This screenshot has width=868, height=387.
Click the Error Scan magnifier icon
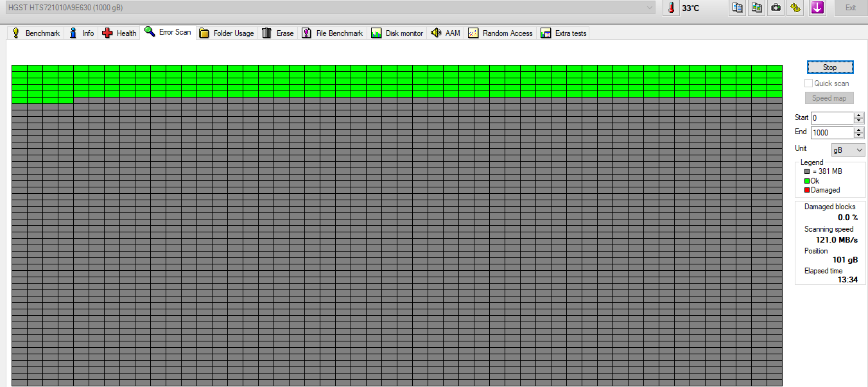point(150,31)
